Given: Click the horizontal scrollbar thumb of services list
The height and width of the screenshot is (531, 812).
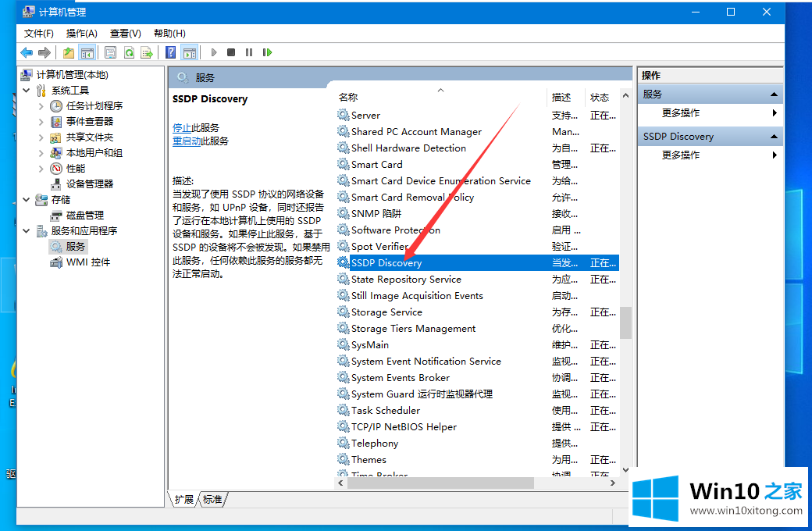Looking at the screenshot, I should click(440, 483).
